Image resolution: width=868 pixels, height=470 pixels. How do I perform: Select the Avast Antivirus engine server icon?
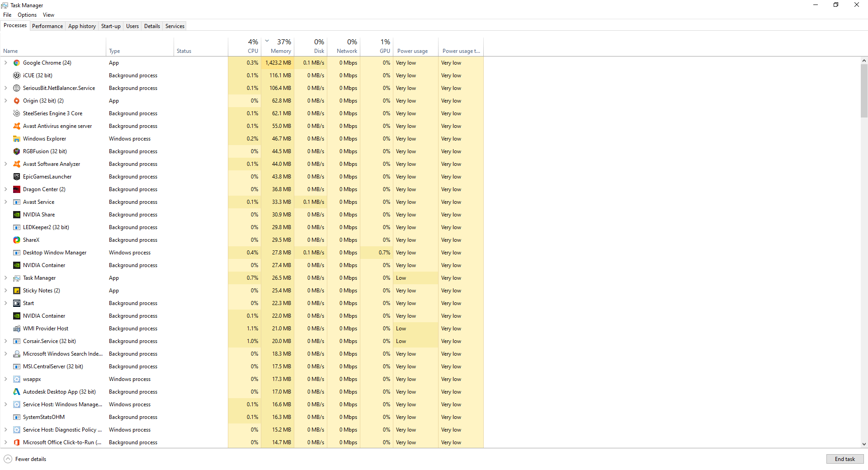point(16,126)
